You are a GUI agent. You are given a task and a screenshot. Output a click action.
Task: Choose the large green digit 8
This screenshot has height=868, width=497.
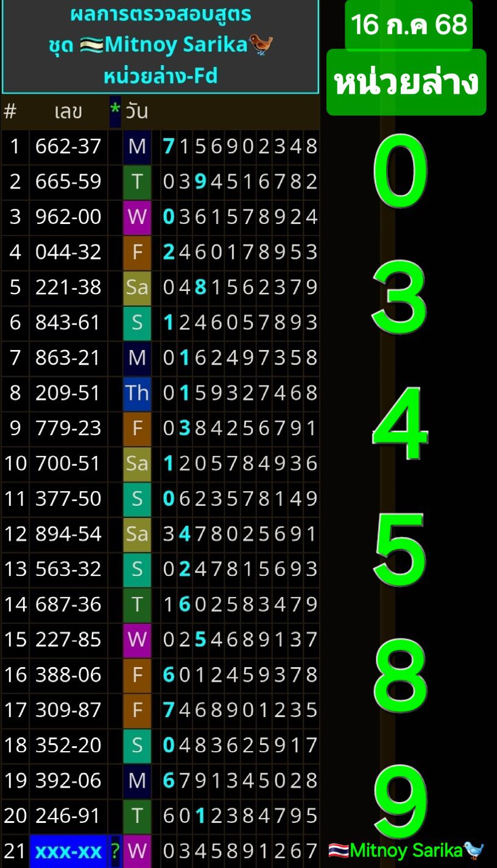[x=400, y=676]
